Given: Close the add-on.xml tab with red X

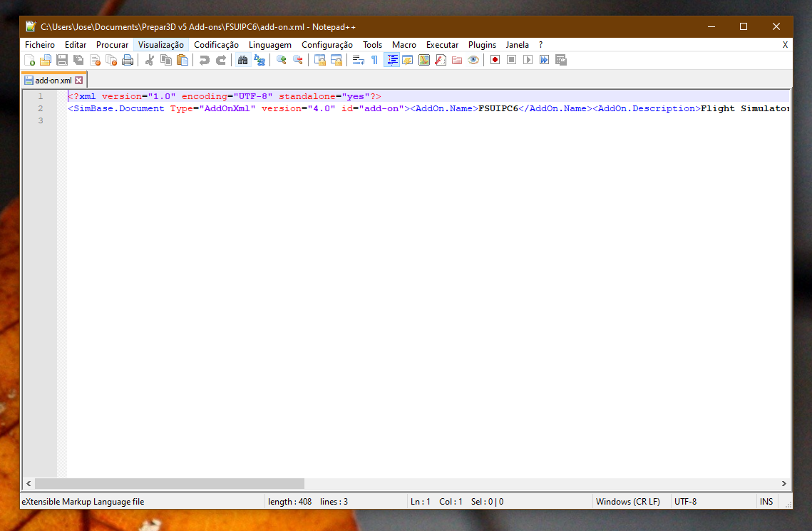Looking at the screenshot, I should pyautogui.click(x=78, y=81).
